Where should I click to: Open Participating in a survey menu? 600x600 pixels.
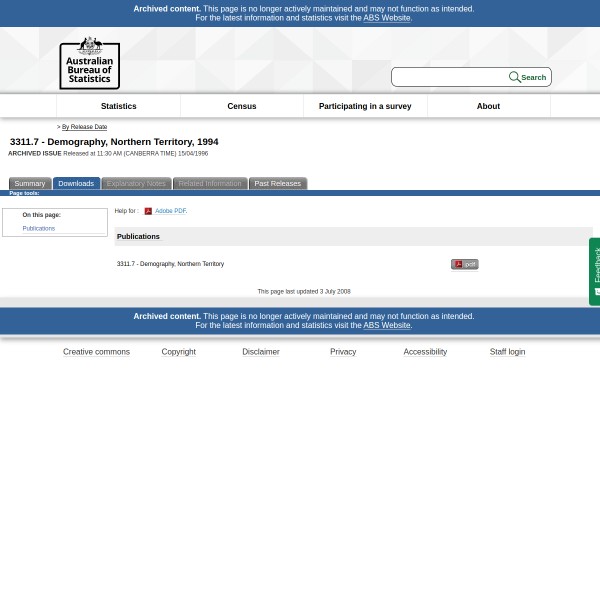tap(364, 106)
